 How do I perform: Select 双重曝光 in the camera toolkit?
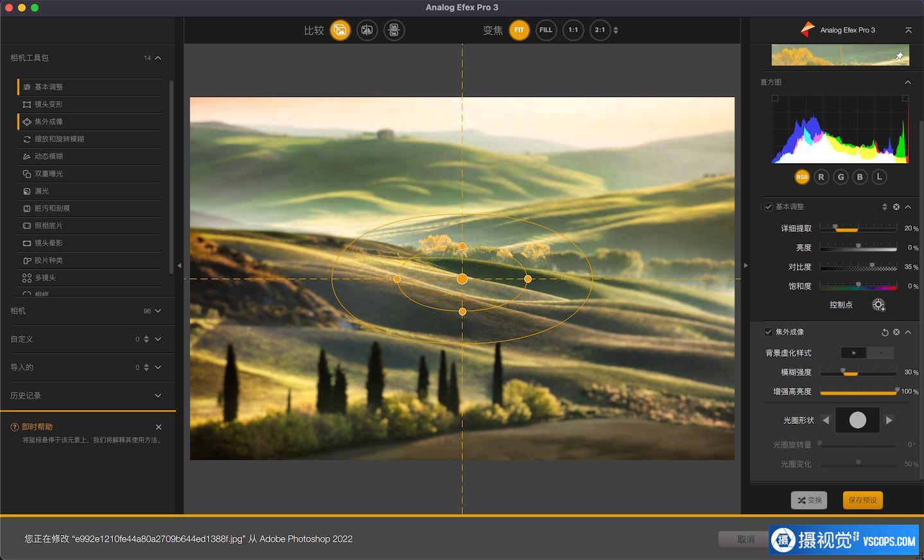coord(49,173)
